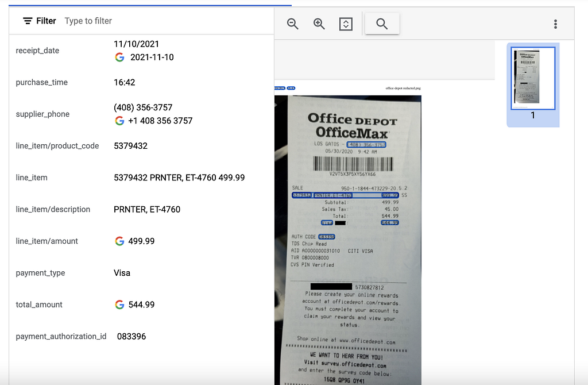Click payment type value Visa
588x385 pixels.
122,273
